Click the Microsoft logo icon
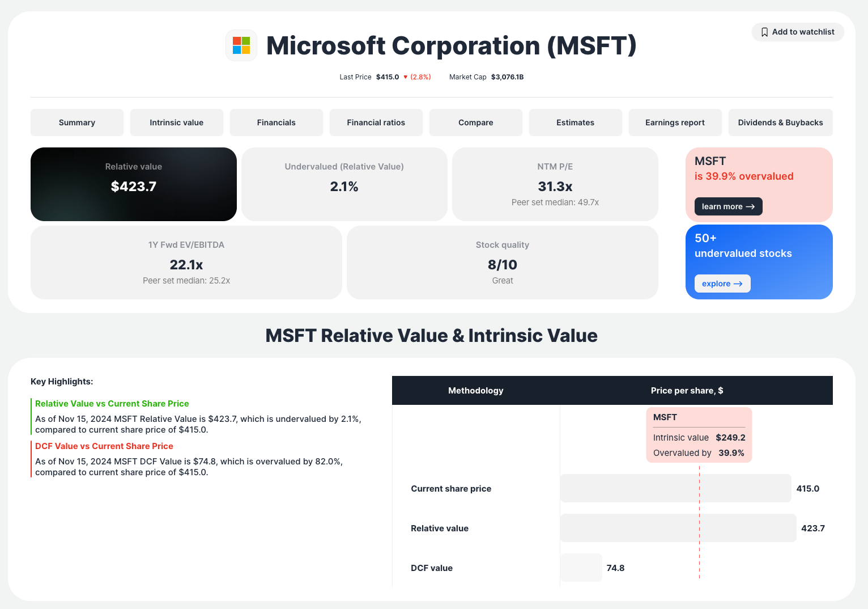The height and width of the screenshot is (609, 868). click(241, 45)
